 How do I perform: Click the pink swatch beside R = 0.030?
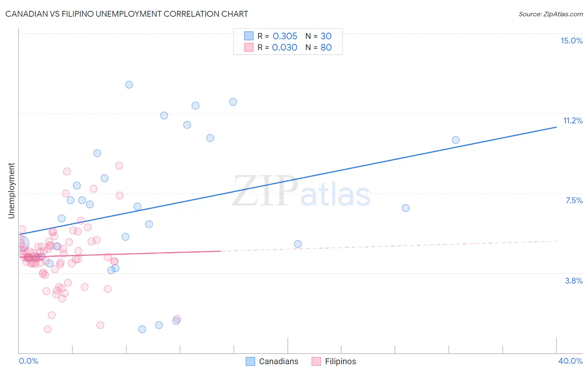249,47
